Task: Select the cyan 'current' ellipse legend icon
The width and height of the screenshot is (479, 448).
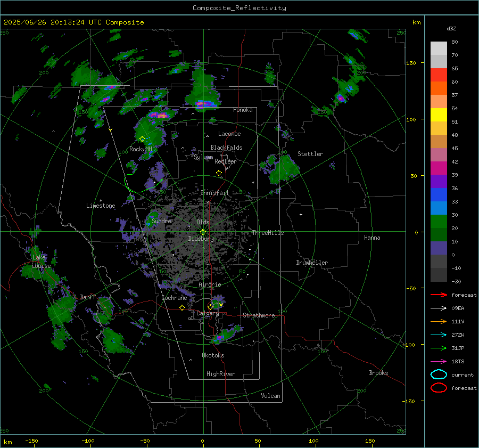Action: tap(439, 374)
